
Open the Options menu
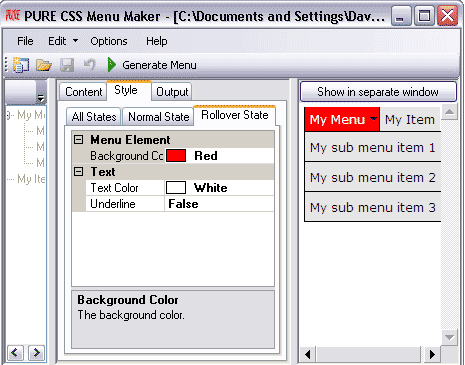pos(109,41)
